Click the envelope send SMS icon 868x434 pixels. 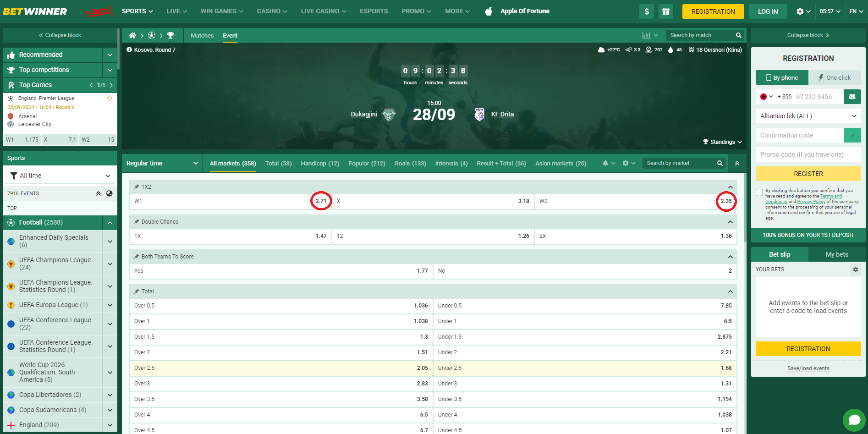coord(852,97)
